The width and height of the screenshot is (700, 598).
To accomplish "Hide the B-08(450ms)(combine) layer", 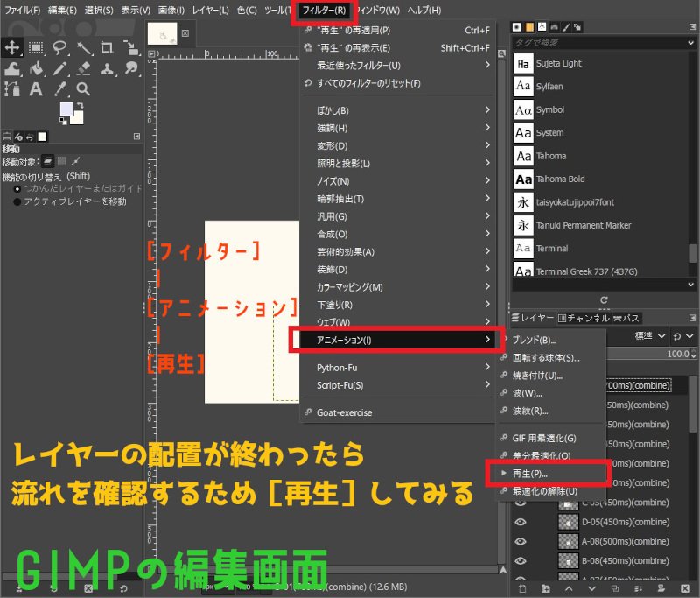I will click(x=521, y=561).
